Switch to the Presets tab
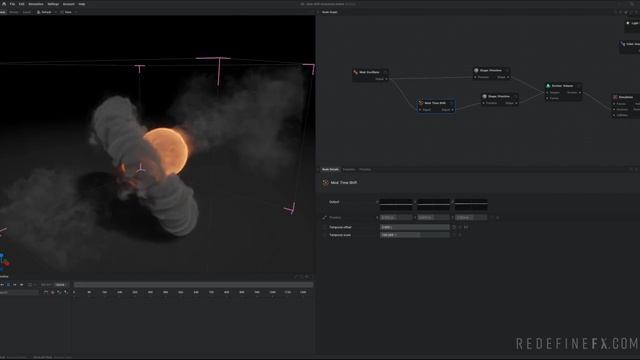This screenshot has width=640, height=360. [365, 169]
